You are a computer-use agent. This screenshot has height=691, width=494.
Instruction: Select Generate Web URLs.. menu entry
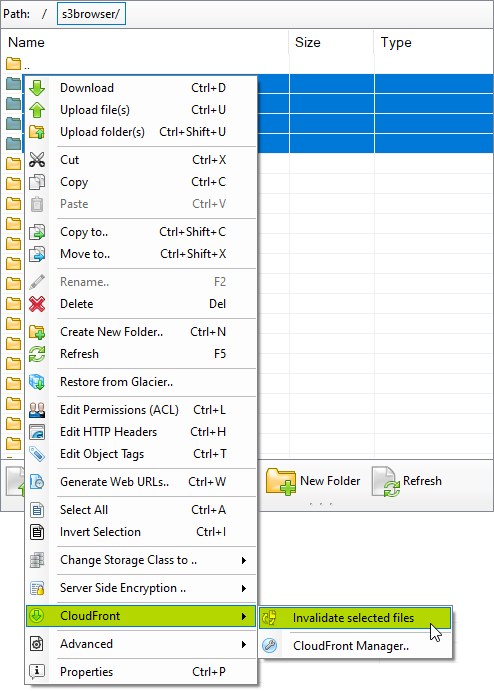[x=141, y=482]
